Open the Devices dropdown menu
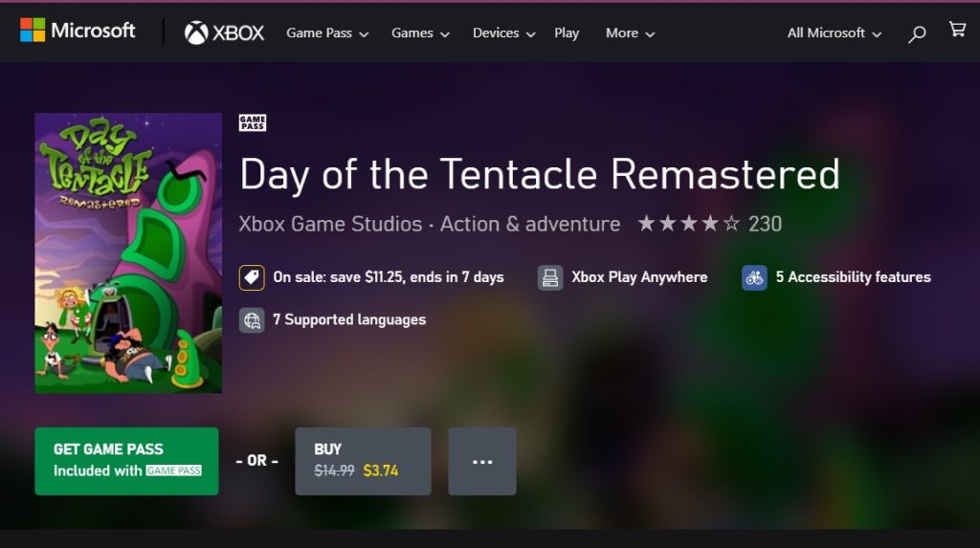 tap(503, 33)
